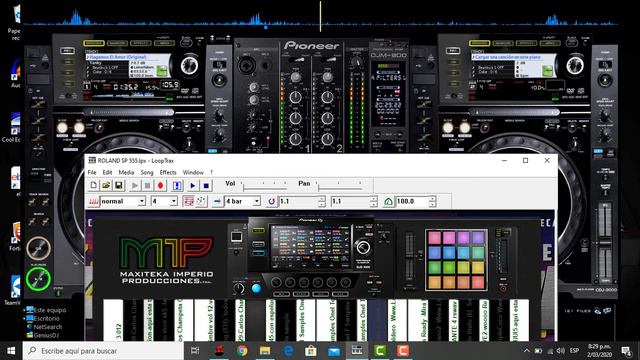Decrease the second 1.1 spinner down arrow
Image resolution: width=640 pixels, height=360 pixels.
point(374,204)
